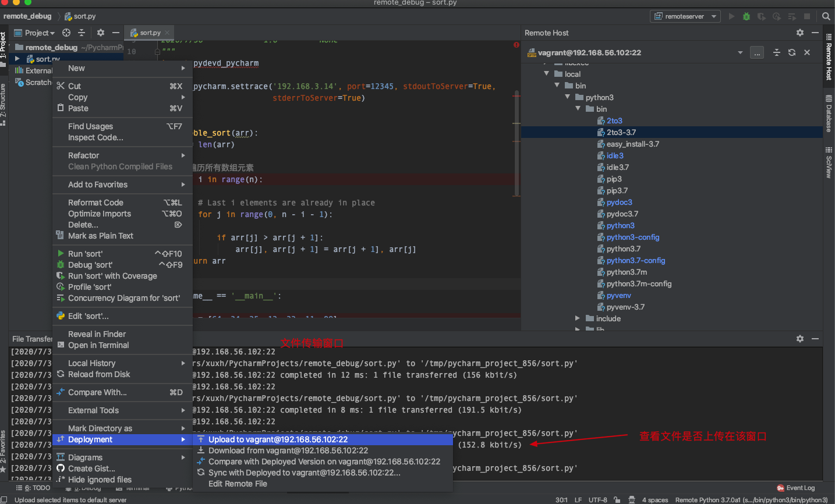The width and height of the screenshot is (835, 504).
Task: Close the sort.py editor tab
Action: click(x=167, y=33)
